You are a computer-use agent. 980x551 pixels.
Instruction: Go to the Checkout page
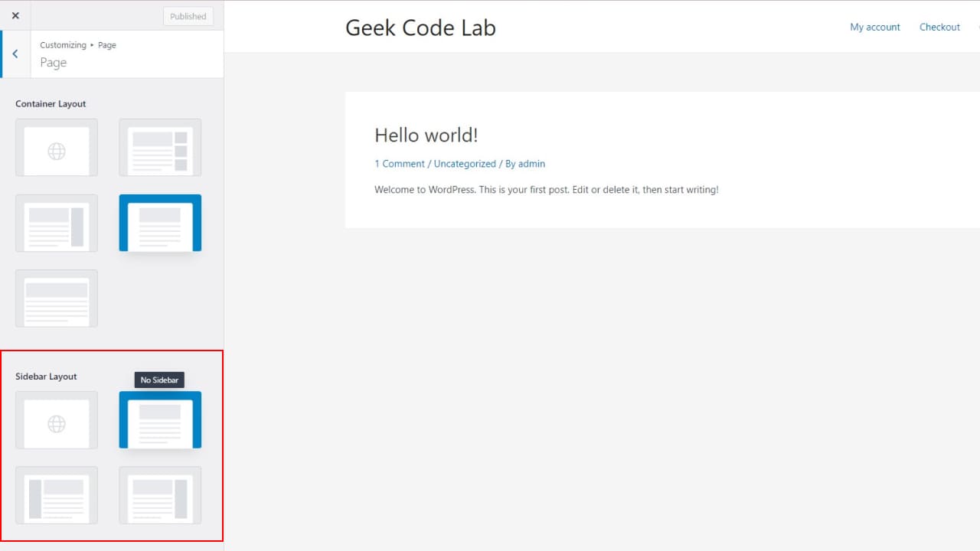pyautogui.click(x=939, y=27)
